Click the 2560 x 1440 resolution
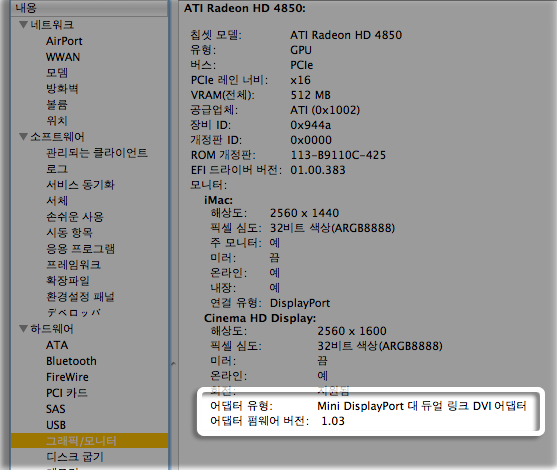The width and height of the screenshot is (557, 470). point(304,213)
